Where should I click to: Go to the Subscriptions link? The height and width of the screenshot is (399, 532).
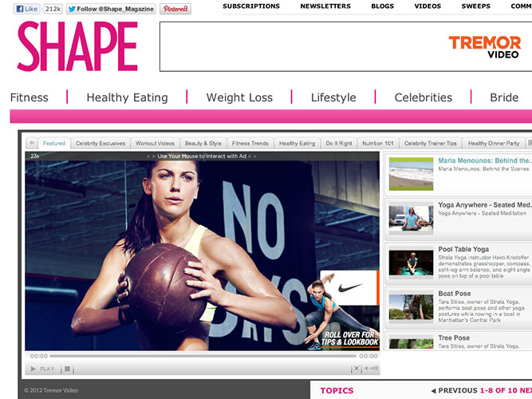(251, 6)
